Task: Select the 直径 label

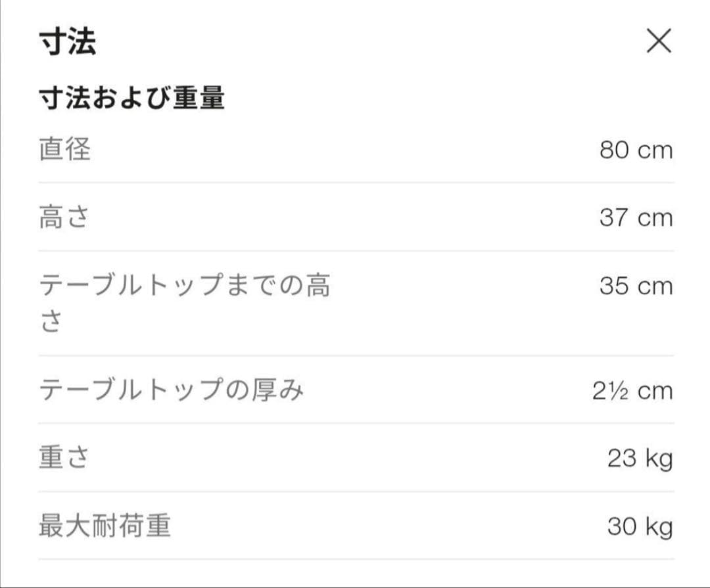Action: click(x=64, y=150)
